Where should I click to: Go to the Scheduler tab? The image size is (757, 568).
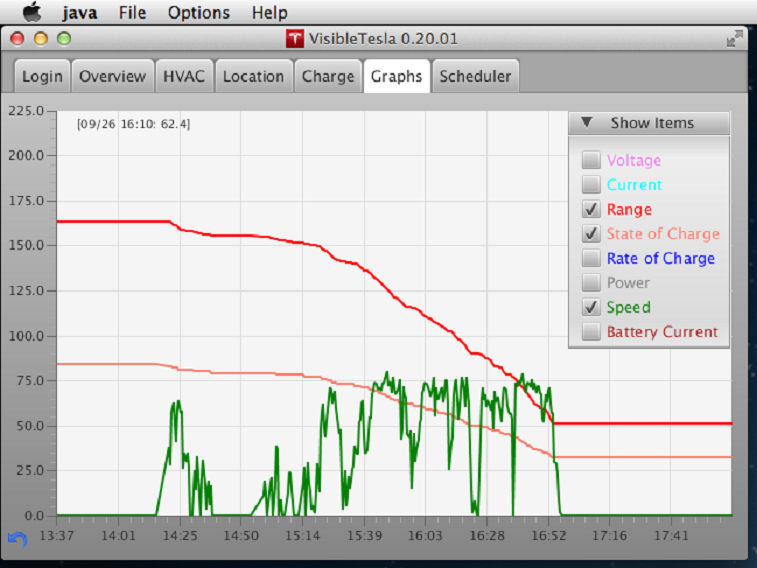click(475, 76)
